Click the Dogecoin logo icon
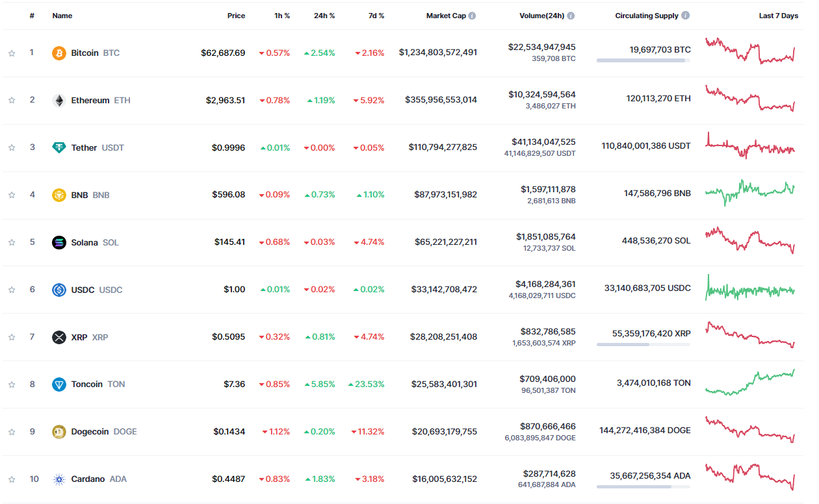The image size is (819, 504). pyautogui.click(x=59, y=432)
